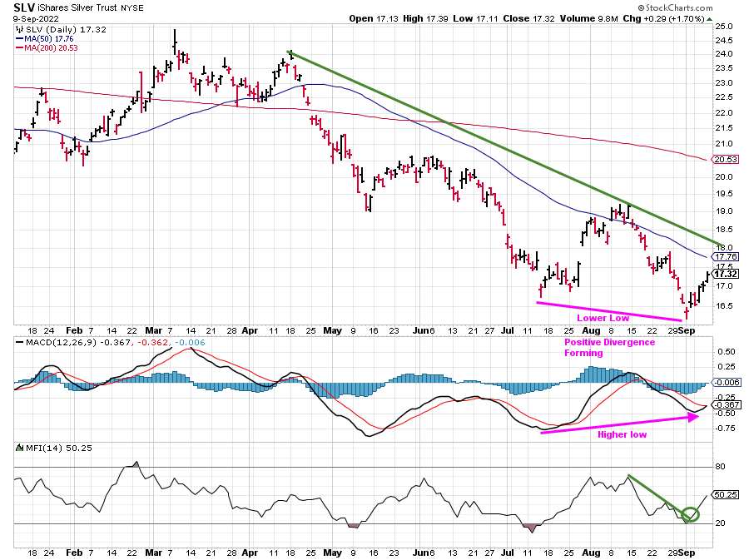Image resolution: width=749 pixels, height=560 pixels.
Task: Click the blue MA(50) legend line marker
Action: tap(20, 38)
